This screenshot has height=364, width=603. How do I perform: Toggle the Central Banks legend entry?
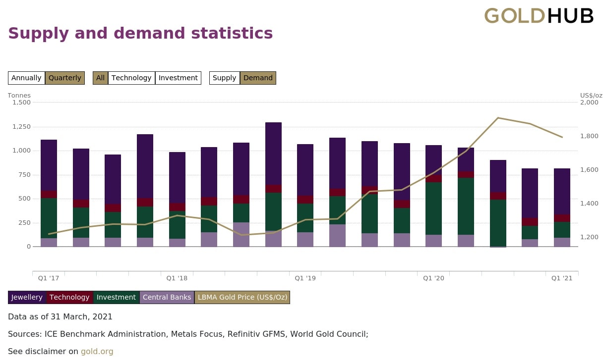coord(167,297)
